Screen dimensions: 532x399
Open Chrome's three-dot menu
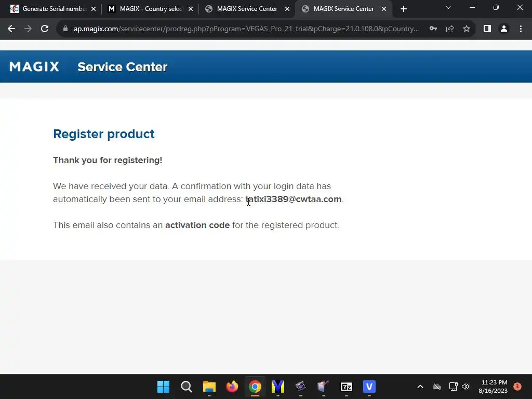pyautogui.click(x=521, y=29)
